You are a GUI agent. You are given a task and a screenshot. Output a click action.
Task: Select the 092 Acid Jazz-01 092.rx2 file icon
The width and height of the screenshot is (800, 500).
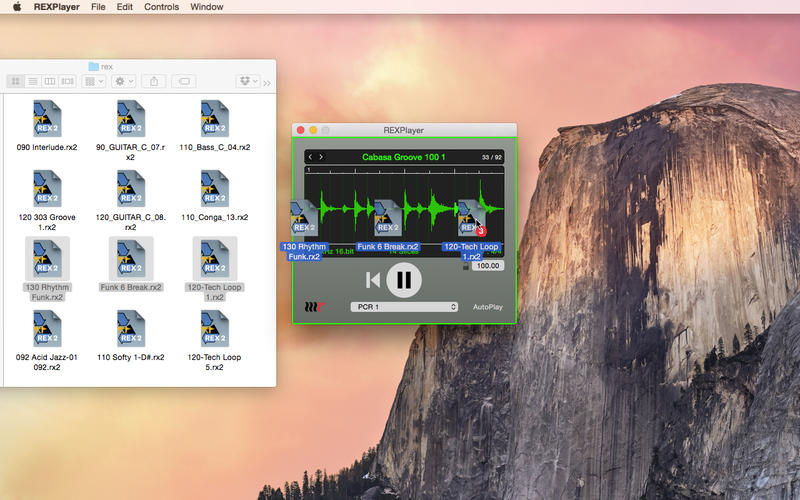pyautogui.click(x=47, y=328)
